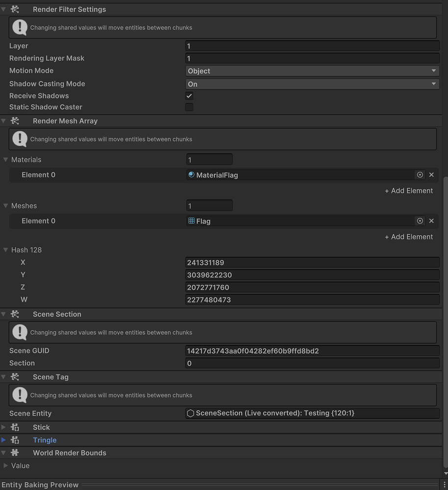The height and width of the screenshot is (490, 448).
Task: Click the Scene Tag component icon
Action: coord(15,377)
